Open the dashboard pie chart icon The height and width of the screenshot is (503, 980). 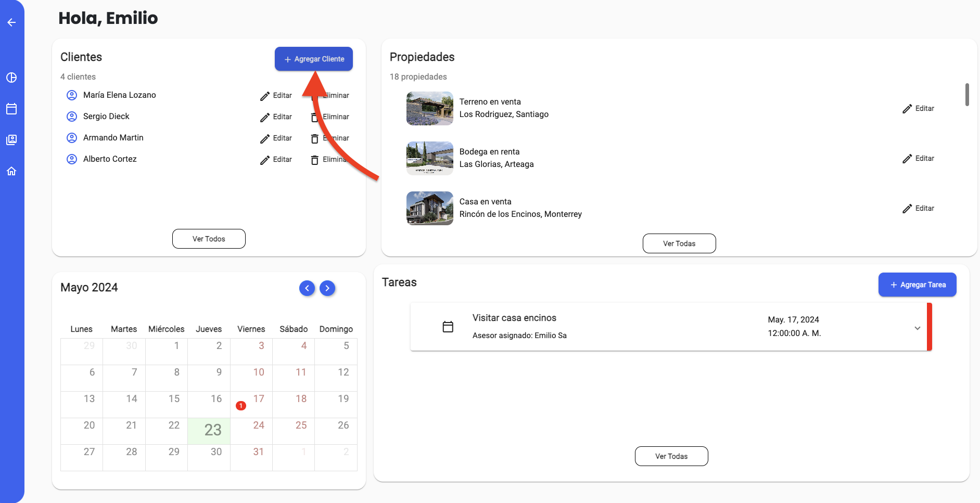tap(11, 78)
